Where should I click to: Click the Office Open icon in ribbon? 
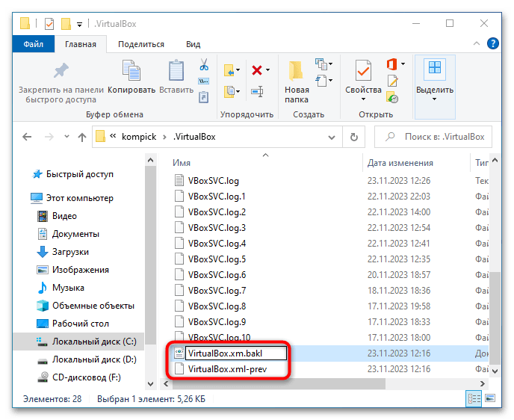click(x=391, y=64)
